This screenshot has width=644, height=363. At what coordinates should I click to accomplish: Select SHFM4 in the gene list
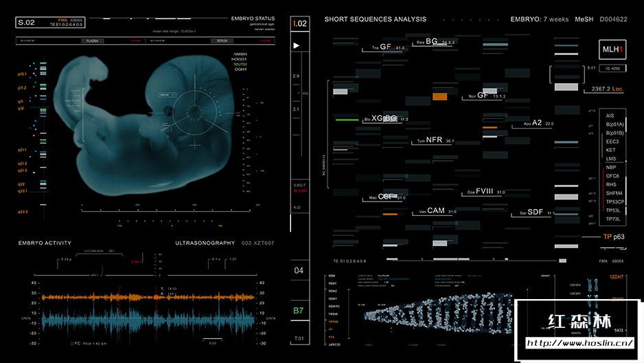[x=614, y=193]
